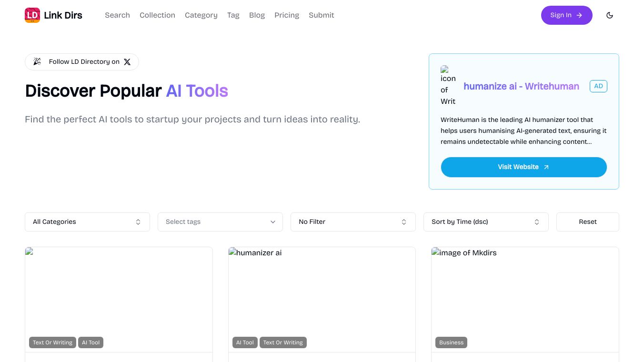644x362 pixels.
Task: Open the All Categories dropdown
Action: coord(87,222)
